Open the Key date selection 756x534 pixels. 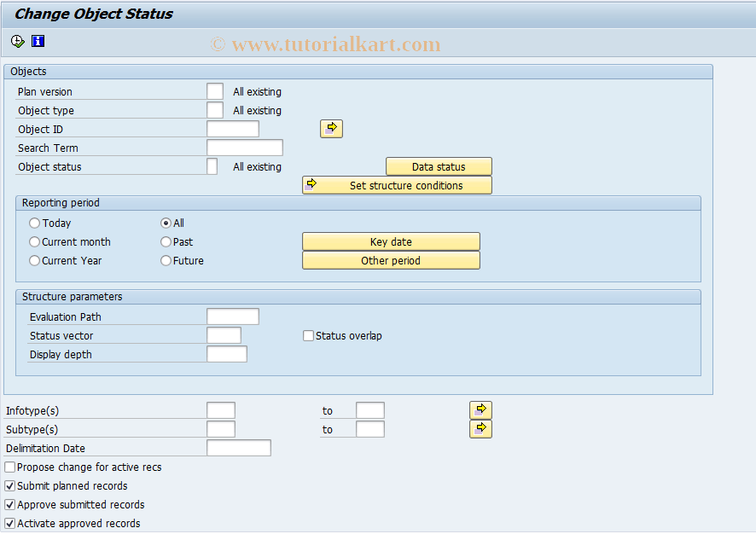pos(391,241)
